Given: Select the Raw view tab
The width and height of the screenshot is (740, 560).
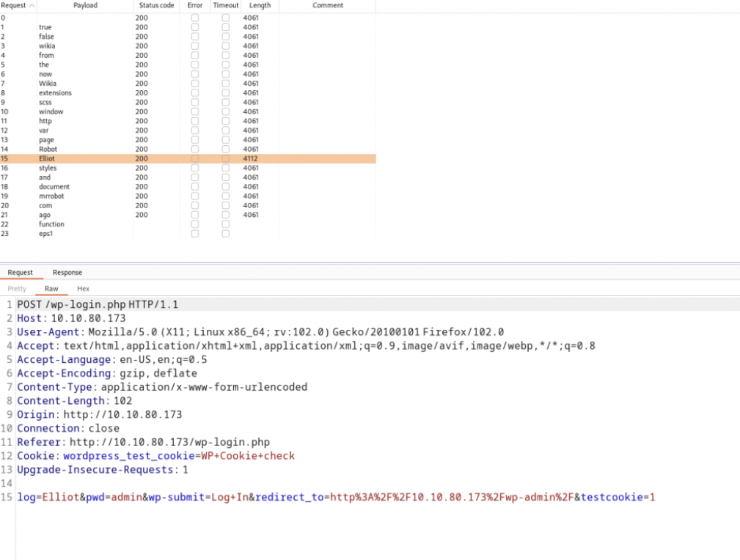Looking at the screenshot, I should coord(51,289).
